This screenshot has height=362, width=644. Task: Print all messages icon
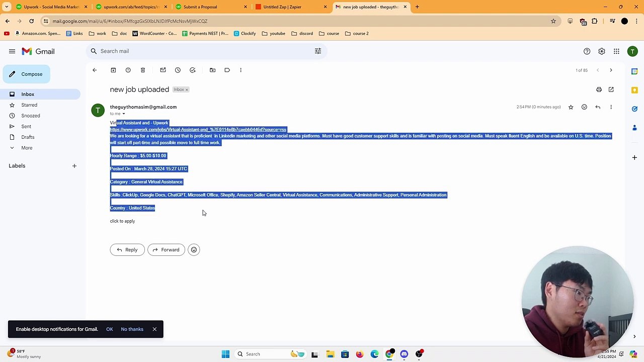pos(599,89)
